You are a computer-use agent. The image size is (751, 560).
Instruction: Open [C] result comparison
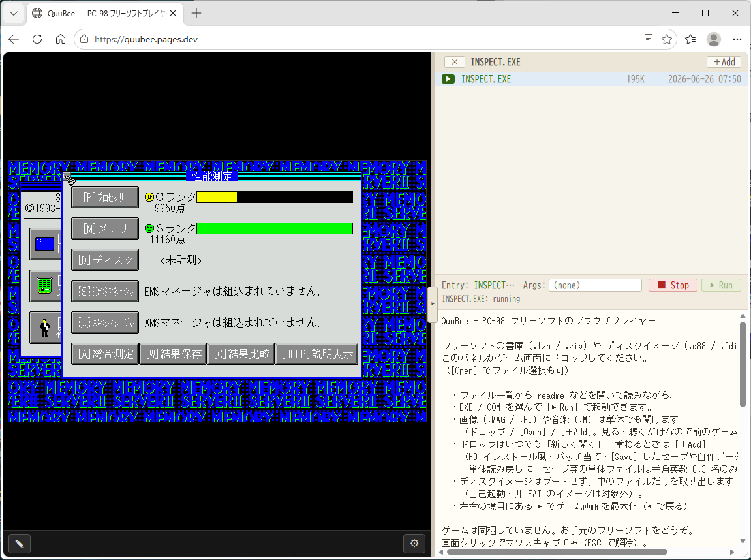tap(241, 354)
